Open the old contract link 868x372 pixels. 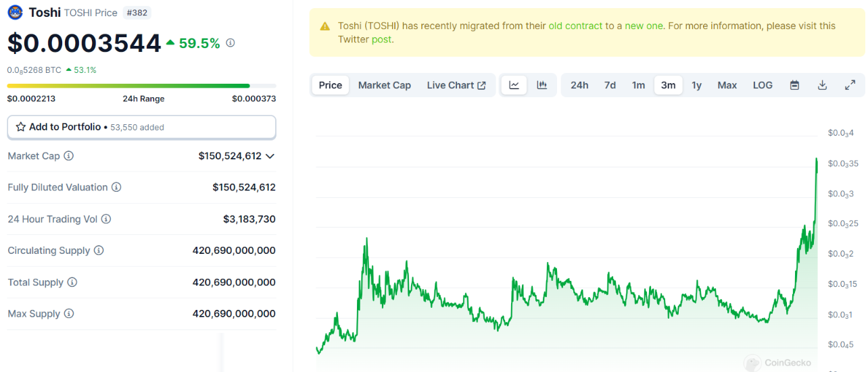click(575, 26)
